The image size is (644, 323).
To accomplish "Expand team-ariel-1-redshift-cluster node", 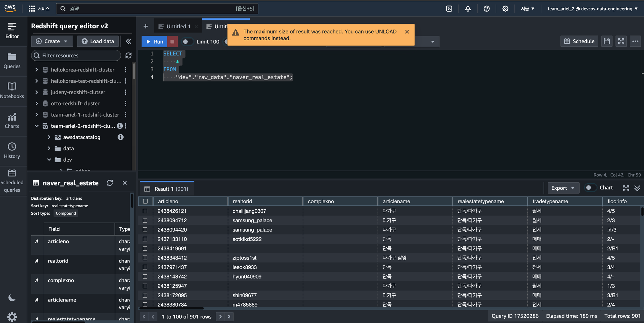I will [x=36, y=115].
